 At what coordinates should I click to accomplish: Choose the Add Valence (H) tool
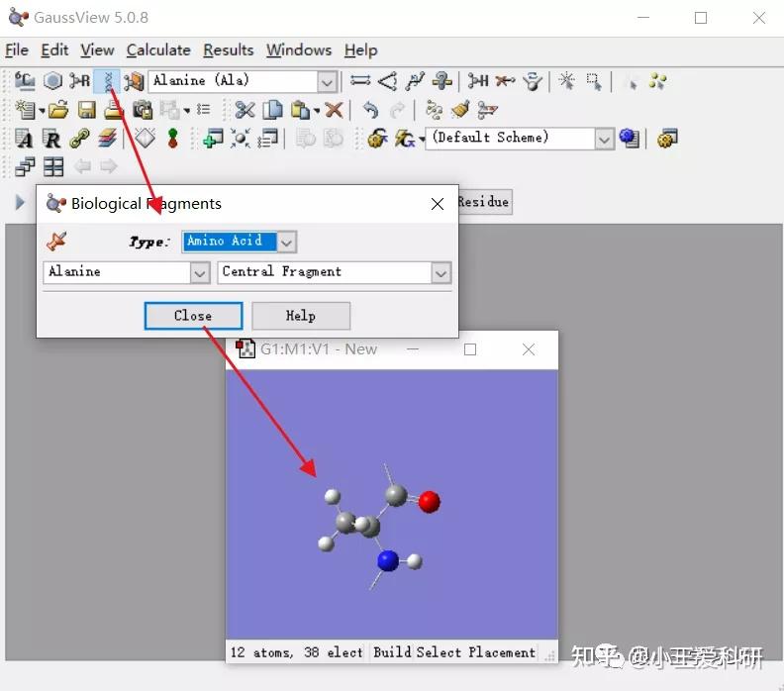click(x=478, y=80)
